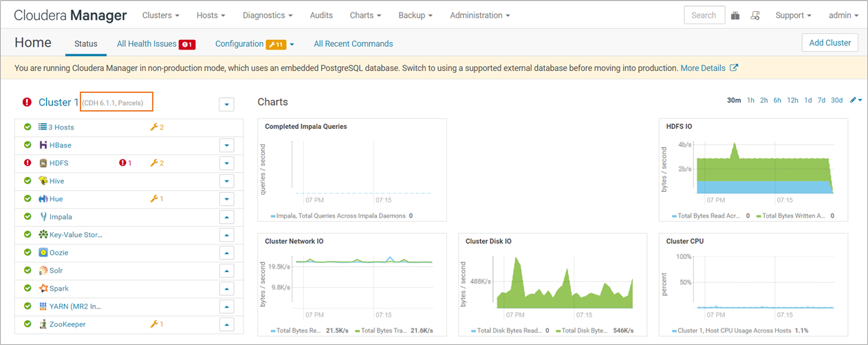The height and width of the screenshot is (345, 868).
Task: Open the Cluster 1 actions dropdown
Action: click(226, 105)
